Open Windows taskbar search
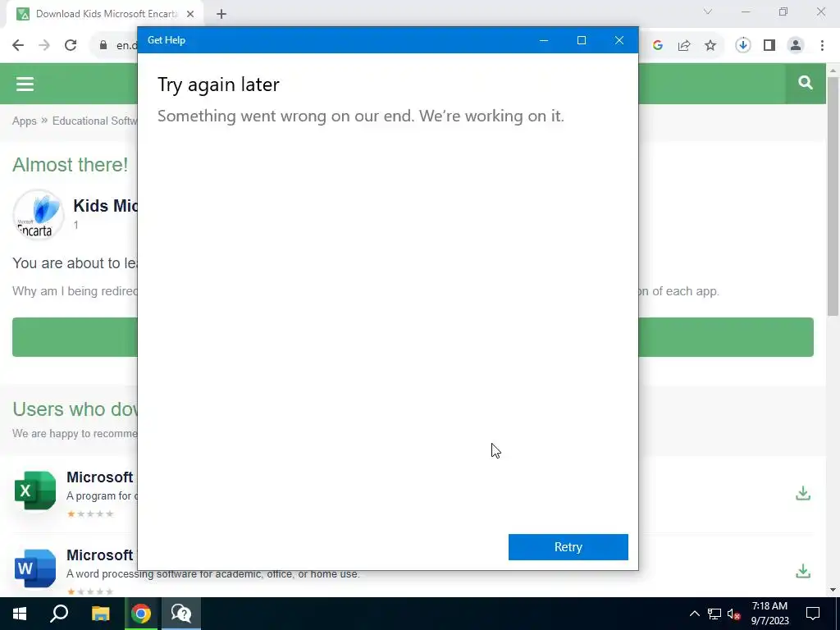The height and width of the screenshot is (630, 840). coord(59,614)
